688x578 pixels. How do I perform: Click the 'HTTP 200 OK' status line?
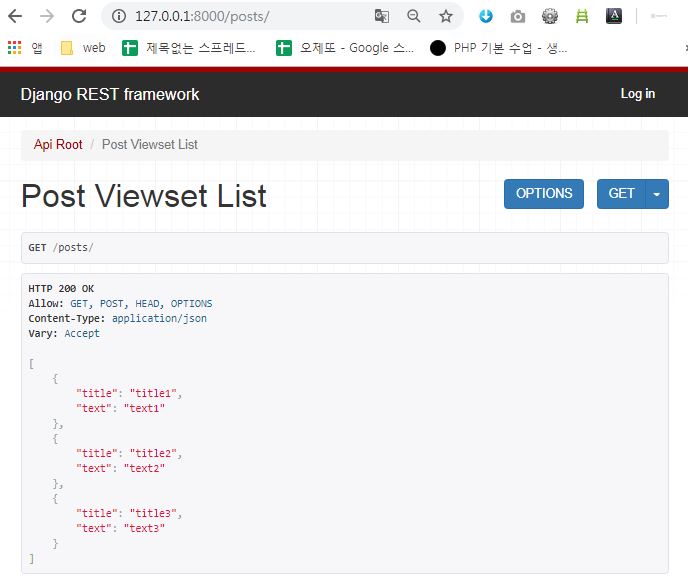[61, 288]
